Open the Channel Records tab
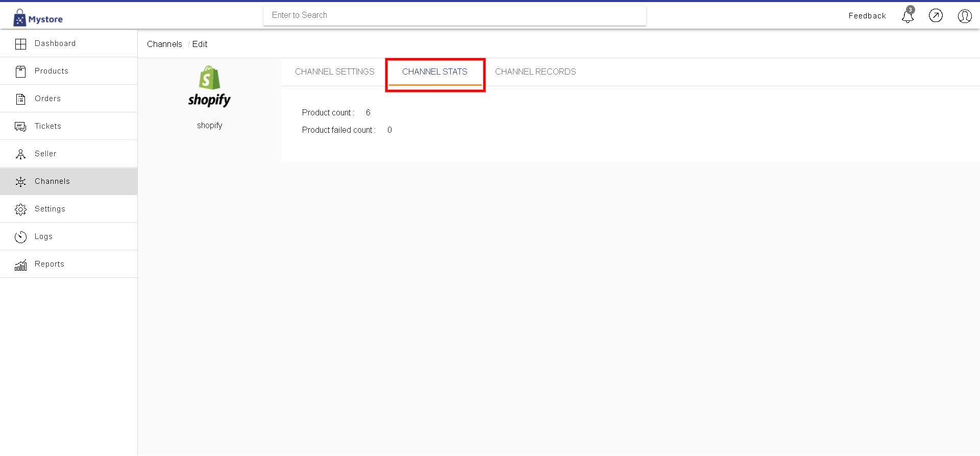The width and height of the screenshot is (980, 456). click(535, 72)
